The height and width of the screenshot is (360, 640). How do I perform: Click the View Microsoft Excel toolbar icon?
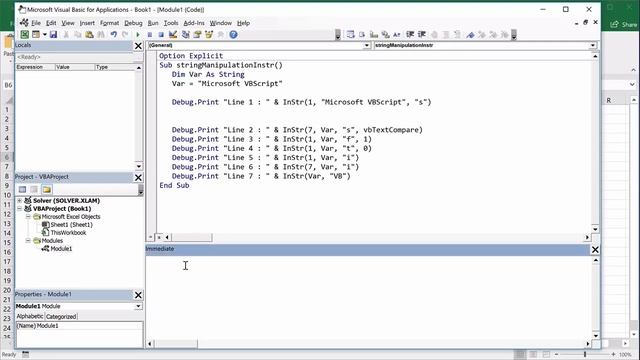coord(24,35)
